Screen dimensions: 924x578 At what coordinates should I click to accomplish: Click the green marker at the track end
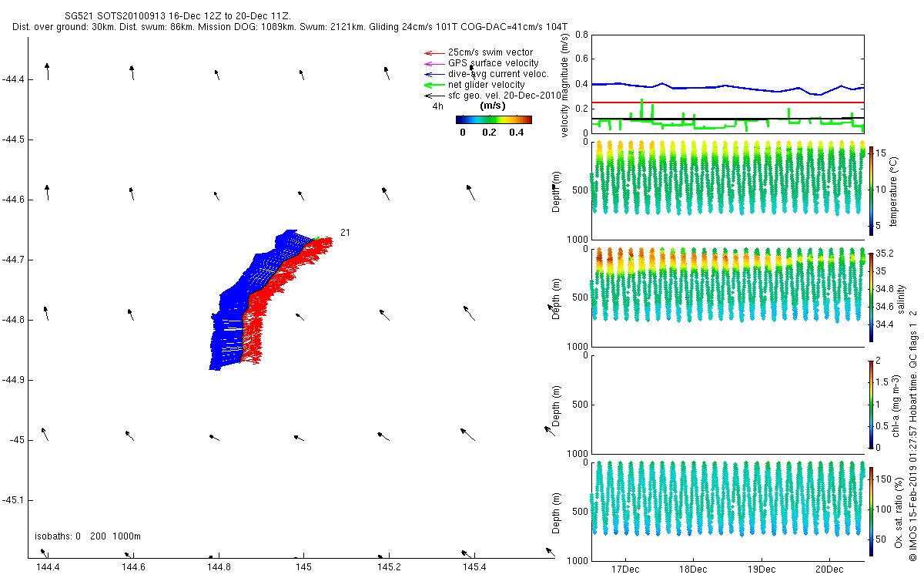point(317,238)
